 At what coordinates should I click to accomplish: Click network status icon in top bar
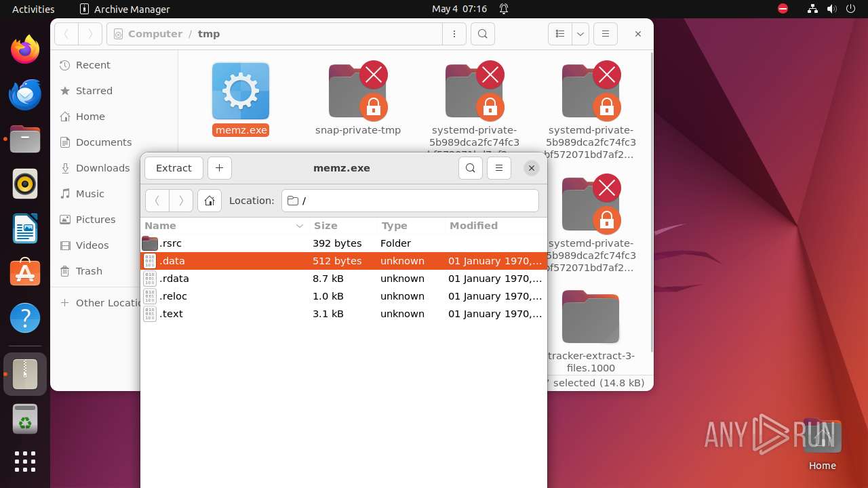click(812, 9)
